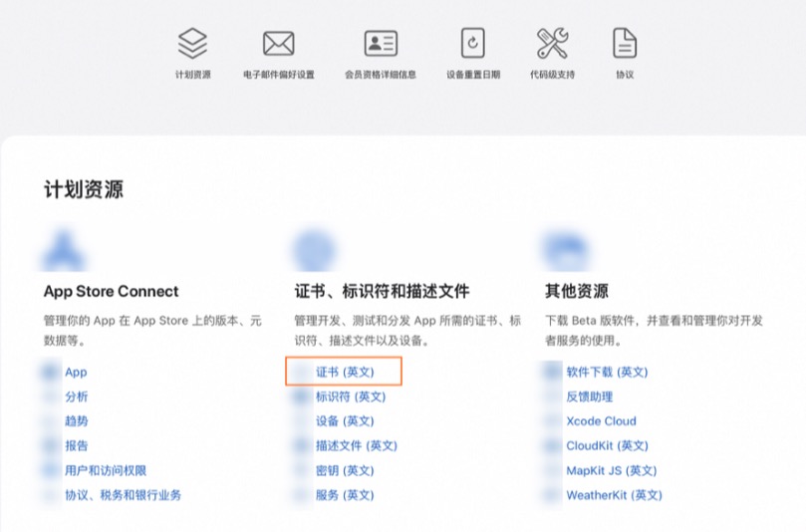Click the App Store Connect heading
This screenshot has width=806, height=532.
[x=111, y=292]
